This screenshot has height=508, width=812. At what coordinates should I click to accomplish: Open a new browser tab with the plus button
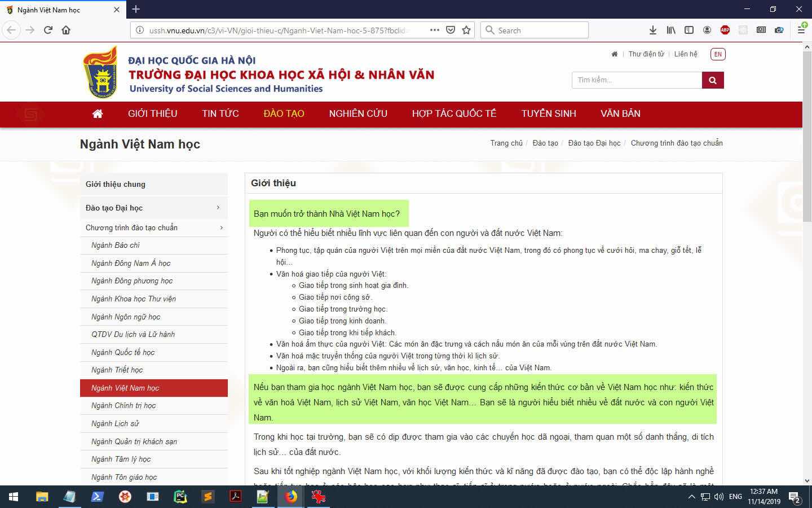[136, 9]
